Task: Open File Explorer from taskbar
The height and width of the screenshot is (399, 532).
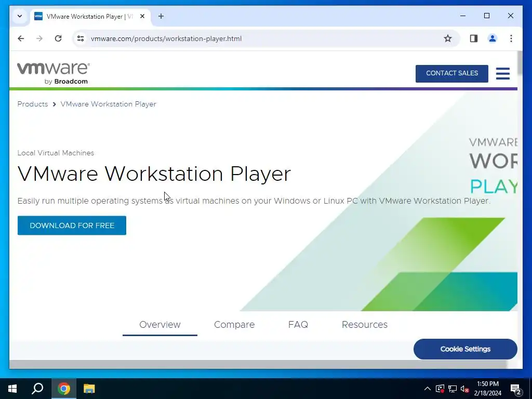Action: pos(89,389)
